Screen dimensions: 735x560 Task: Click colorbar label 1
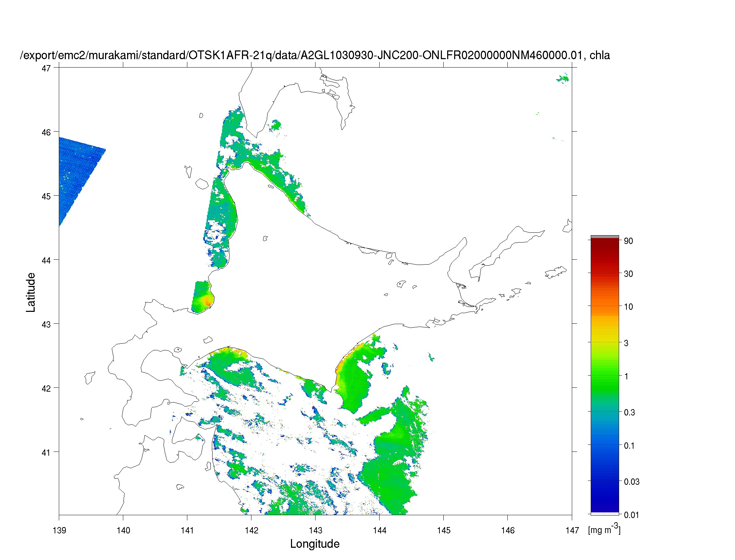[x=626, y=377]
